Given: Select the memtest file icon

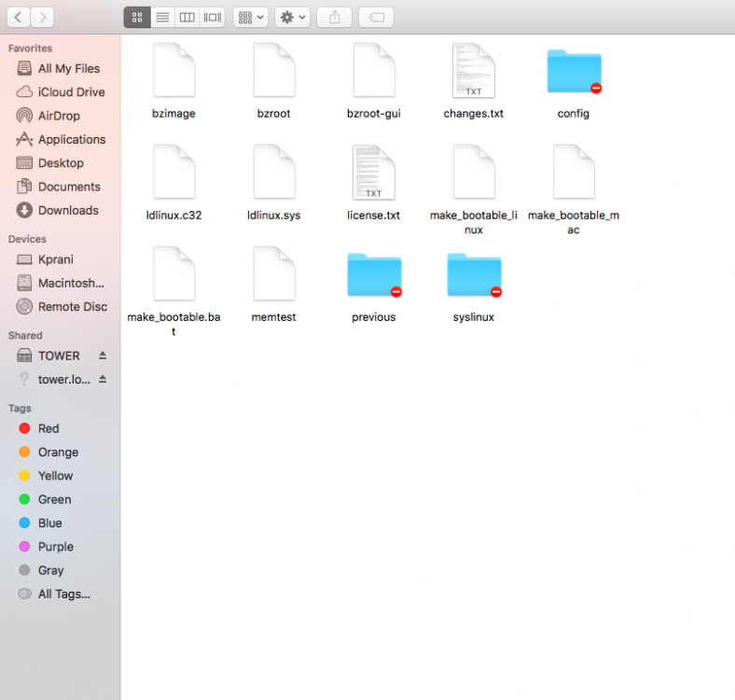Looking at the screenshot, I should (273, 273).
